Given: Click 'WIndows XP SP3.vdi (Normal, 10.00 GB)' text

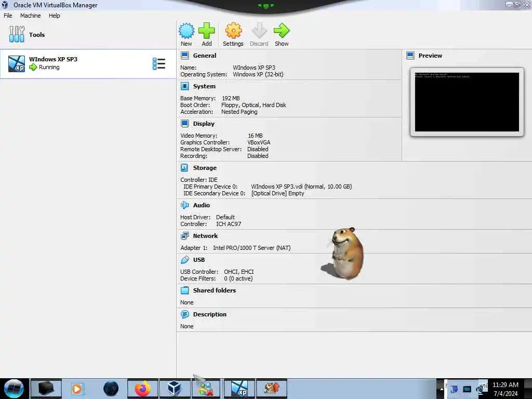Looking at the screenshot, I should pyautogui.click(x=301, y=187).
